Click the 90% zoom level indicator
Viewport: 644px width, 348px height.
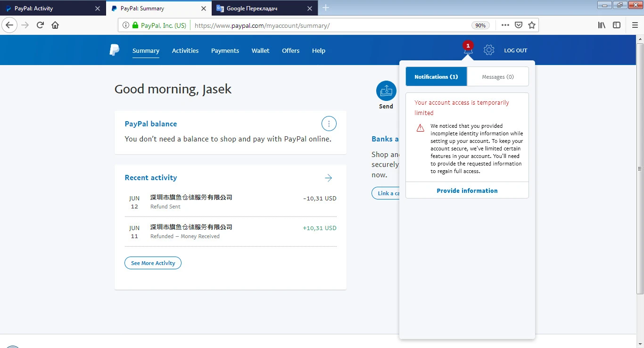coord(480,25)
